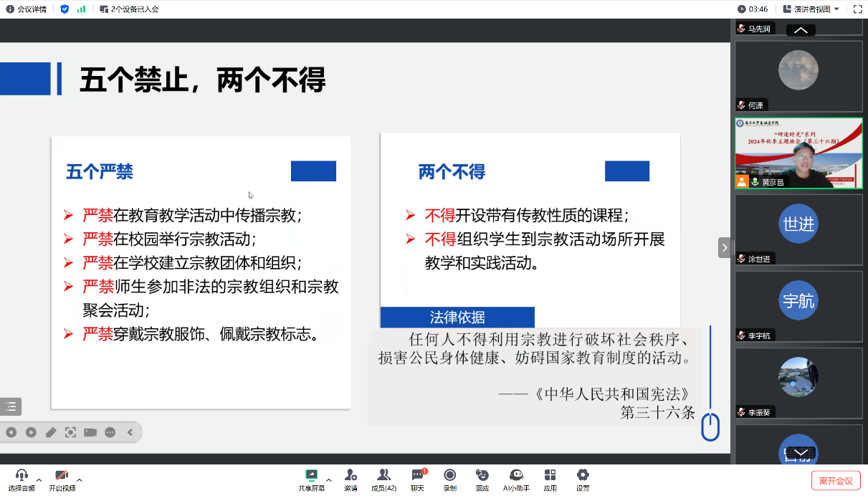Select 黄彦昌 speaker video thumbnail
The height and width of the screenshot is (496, 868).
[798, 153]
